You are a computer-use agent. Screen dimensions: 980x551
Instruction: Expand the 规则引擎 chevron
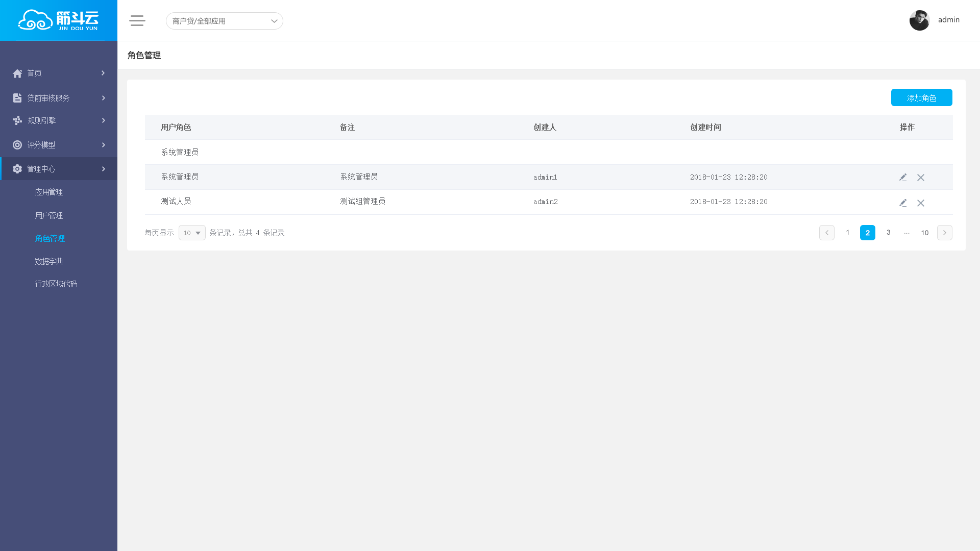point(103,120)
